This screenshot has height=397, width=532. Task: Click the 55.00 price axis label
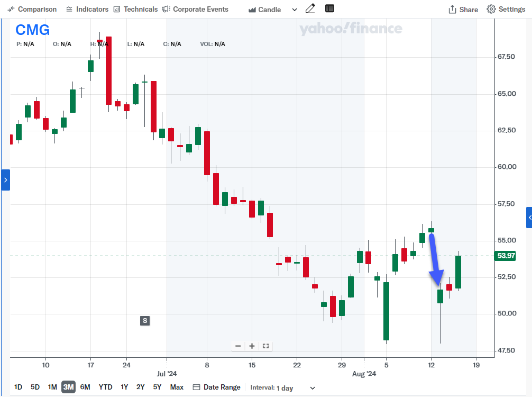[507, 240]
